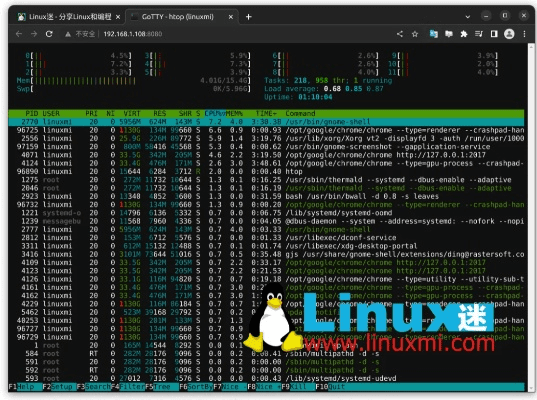Open the extensions puzzle-piece icon

point(464,34)
